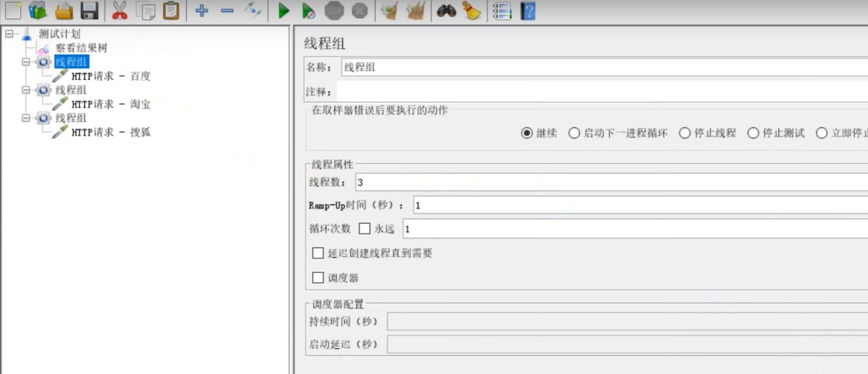Screen dimensions: 868x374
Task: Check the 永远 loop checkbox
Action: click(365, 228)
